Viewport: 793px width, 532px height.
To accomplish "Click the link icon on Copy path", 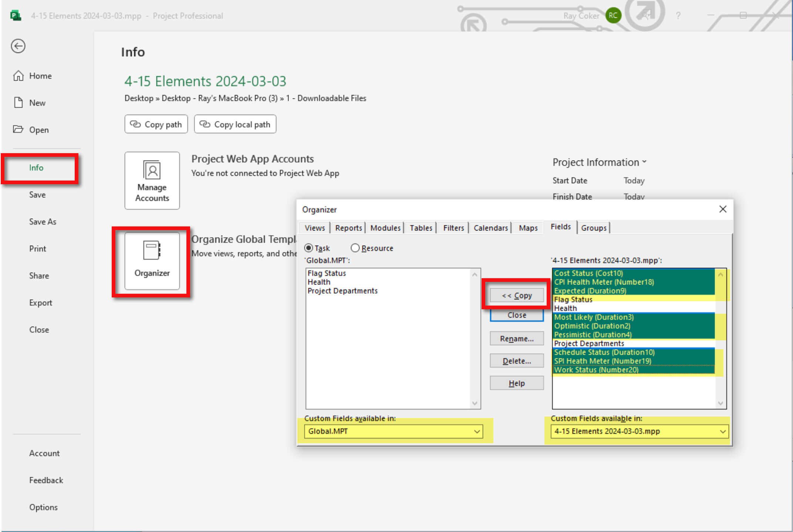I will [135, 124].
